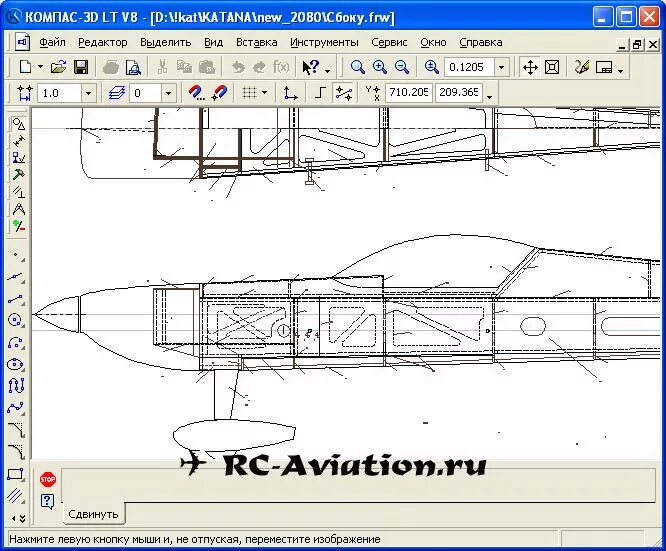Switch to Geometry panel icon in sidebar

coord(18,124)
